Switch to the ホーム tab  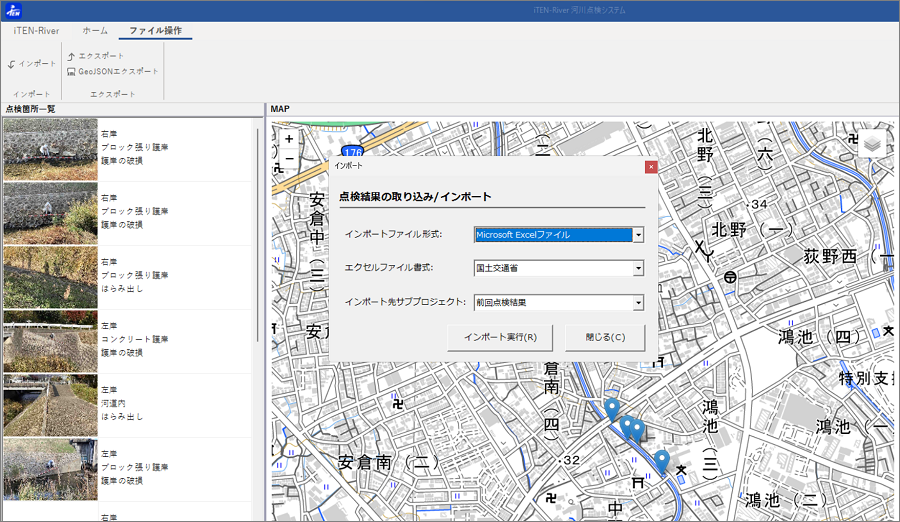coord(95,31)
